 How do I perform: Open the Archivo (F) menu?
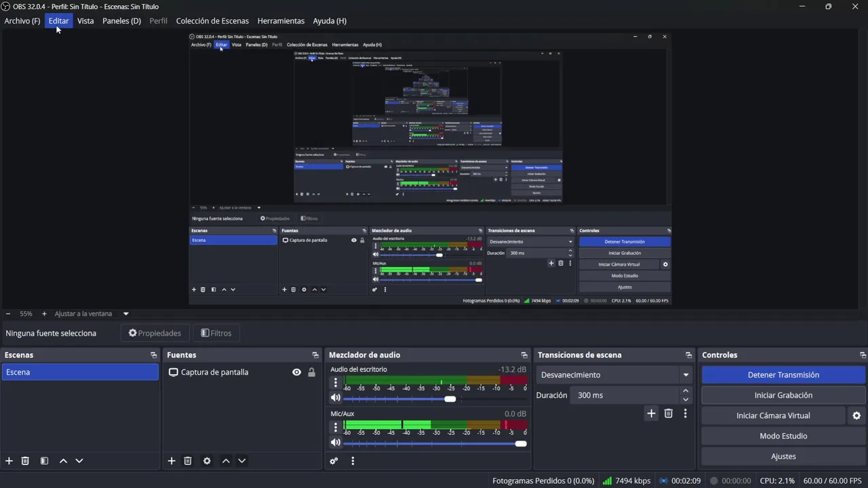pyautogui.click(x=22, y=21)
